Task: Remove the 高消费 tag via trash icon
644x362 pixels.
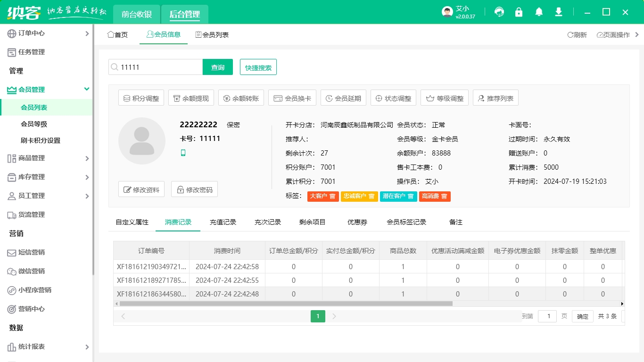Action: tap(444, 196)
